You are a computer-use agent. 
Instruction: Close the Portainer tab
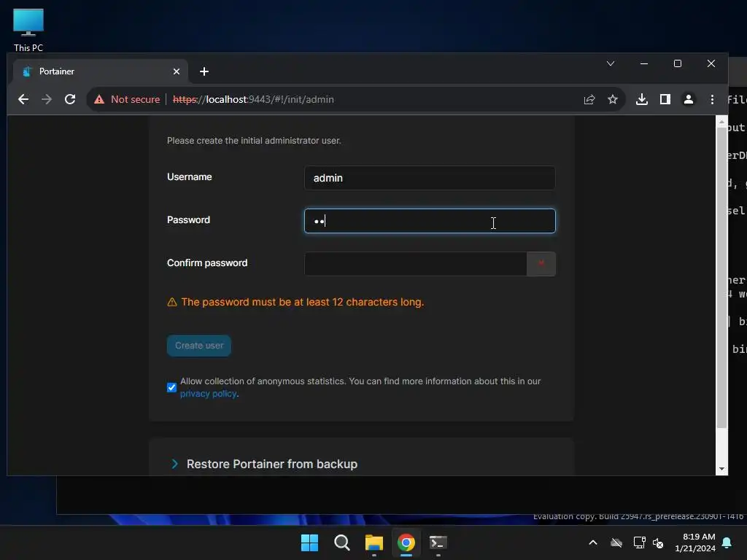pyautogui.click(x=177, y=71)
